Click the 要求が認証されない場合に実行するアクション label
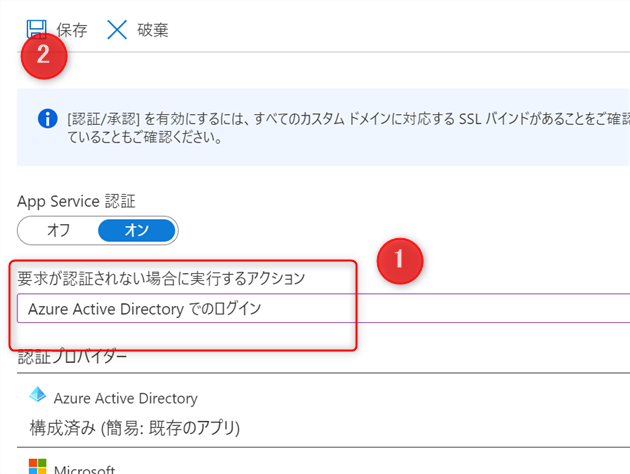 click(x=161, y=278)
